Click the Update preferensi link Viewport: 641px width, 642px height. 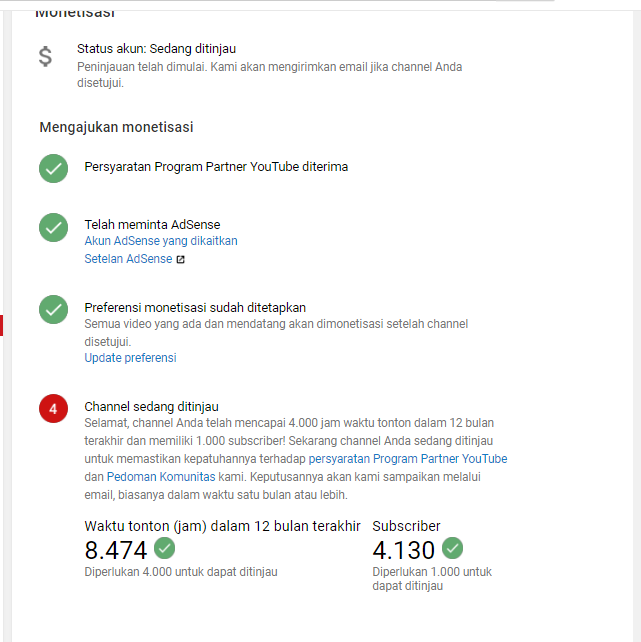point(130,358)
